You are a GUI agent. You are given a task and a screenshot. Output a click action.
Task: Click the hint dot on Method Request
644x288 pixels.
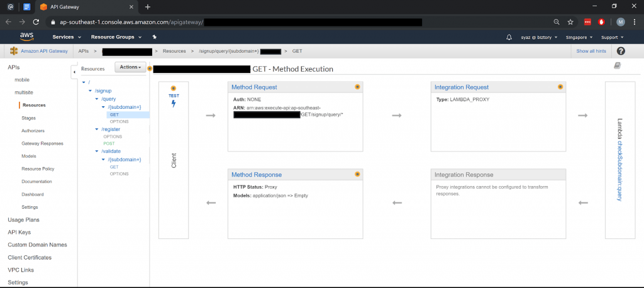(x=357, y=87)
